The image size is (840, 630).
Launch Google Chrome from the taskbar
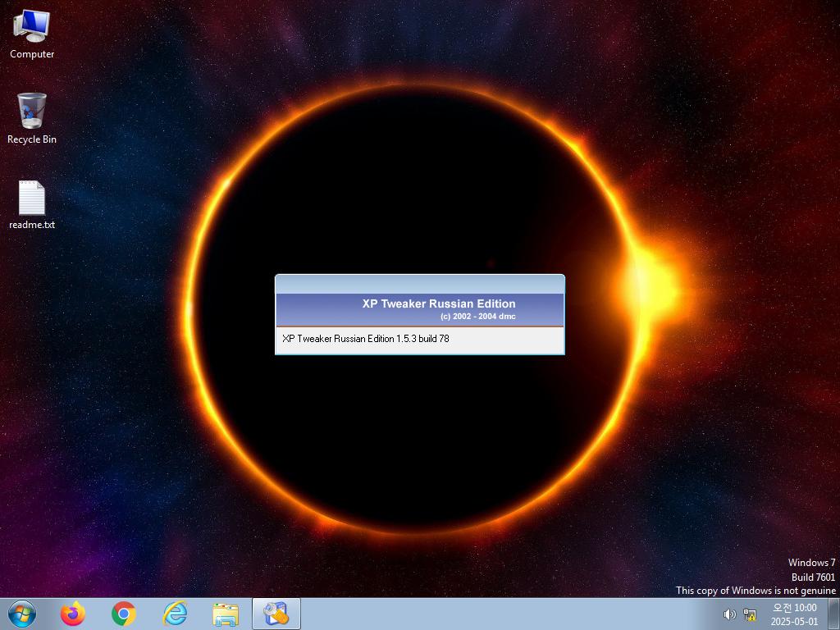(x=124, y=614)
